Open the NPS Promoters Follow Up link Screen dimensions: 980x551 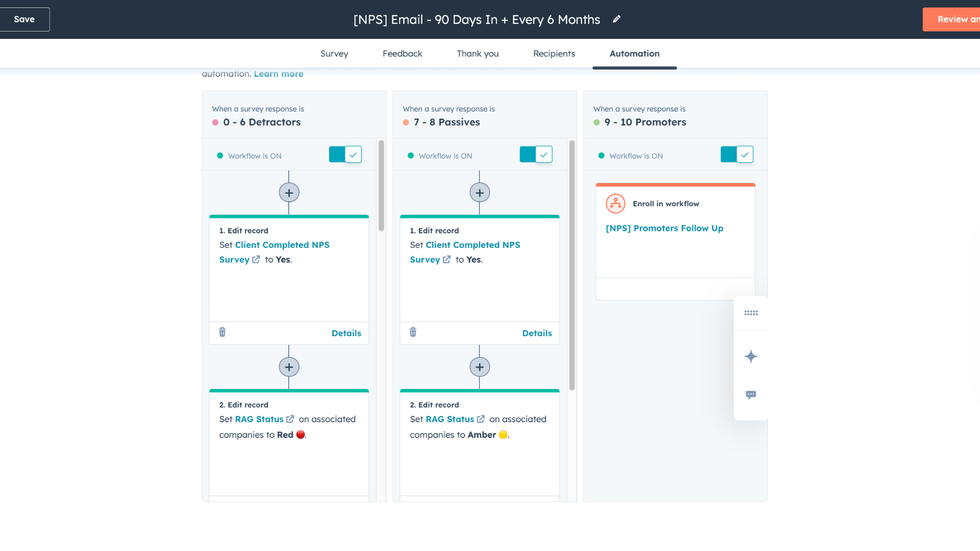click(x=664, y=228)
